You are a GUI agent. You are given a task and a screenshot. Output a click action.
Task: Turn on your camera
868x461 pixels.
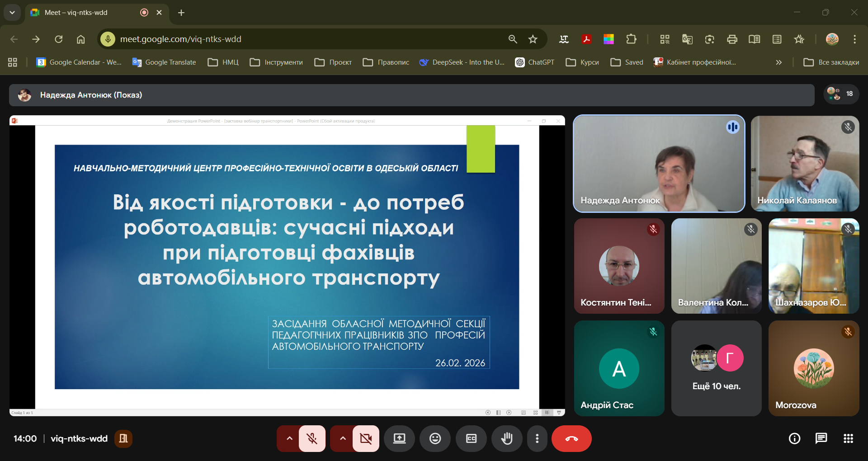pyautogui.click(x=366, y=438)
